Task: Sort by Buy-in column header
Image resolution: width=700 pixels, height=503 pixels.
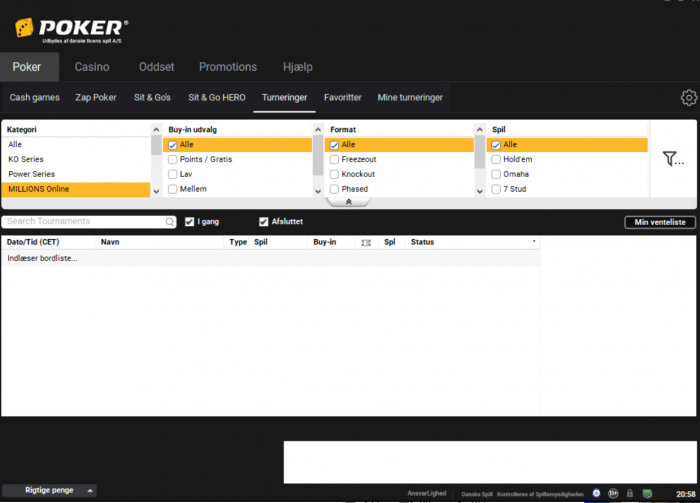Action: click(325, 242)
